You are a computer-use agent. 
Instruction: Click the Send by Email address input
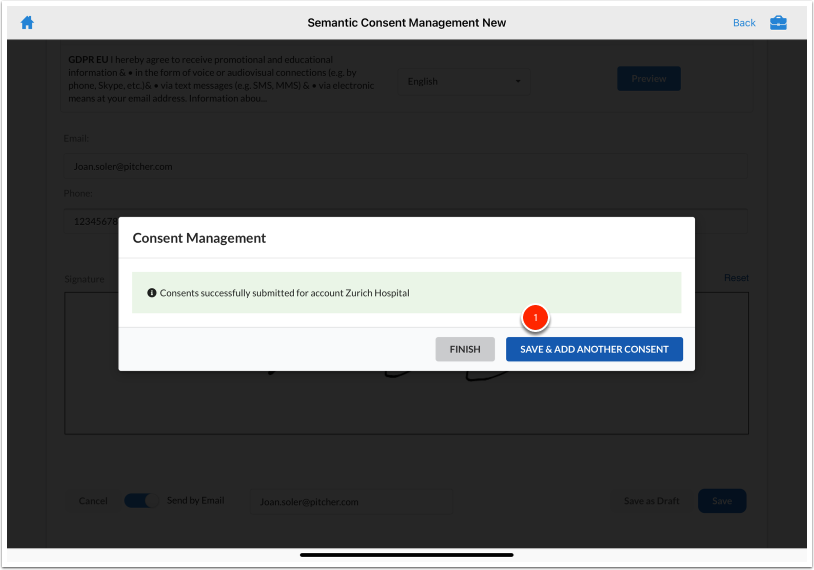(348, 502)
